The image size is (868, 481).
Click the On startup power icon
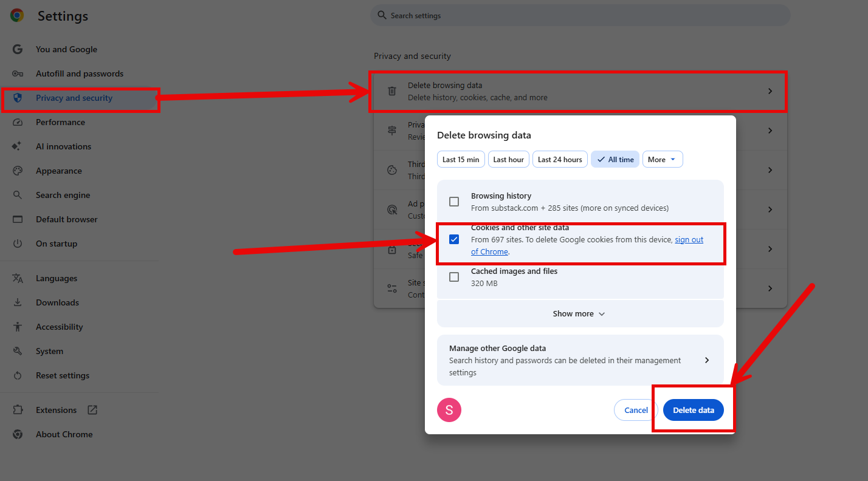click(x=18, y=244)
